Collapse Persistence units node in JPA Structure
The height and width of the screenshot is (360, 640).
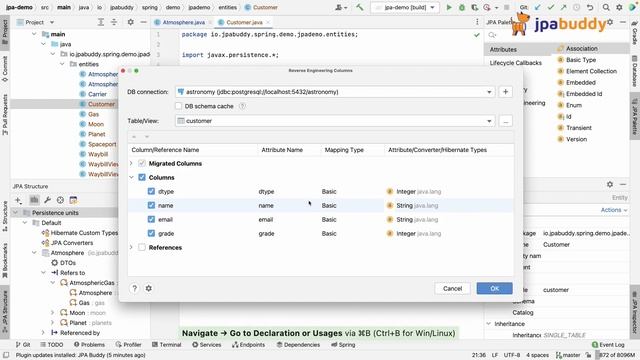tap(16, 213)
